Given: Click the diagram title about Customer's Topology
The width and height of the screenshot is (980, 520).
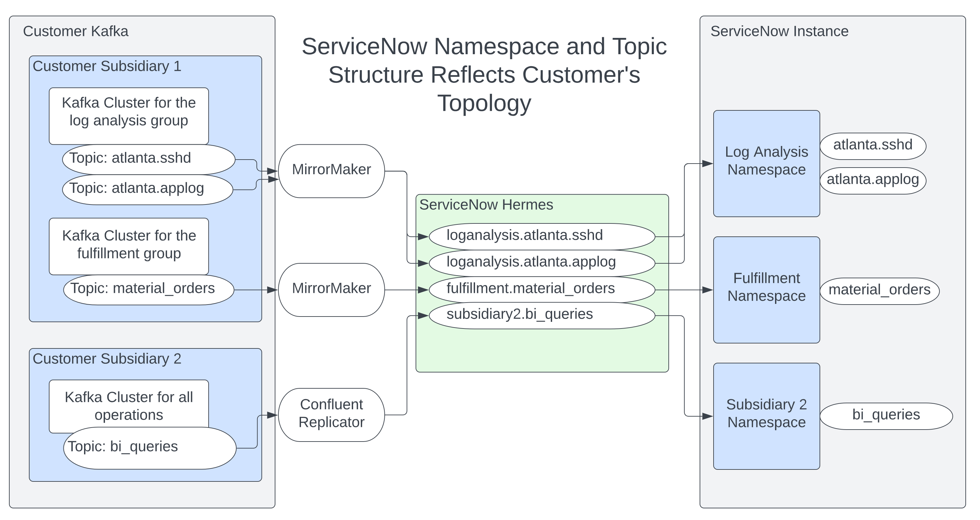Looking at the screenshot, I should 484,74.
